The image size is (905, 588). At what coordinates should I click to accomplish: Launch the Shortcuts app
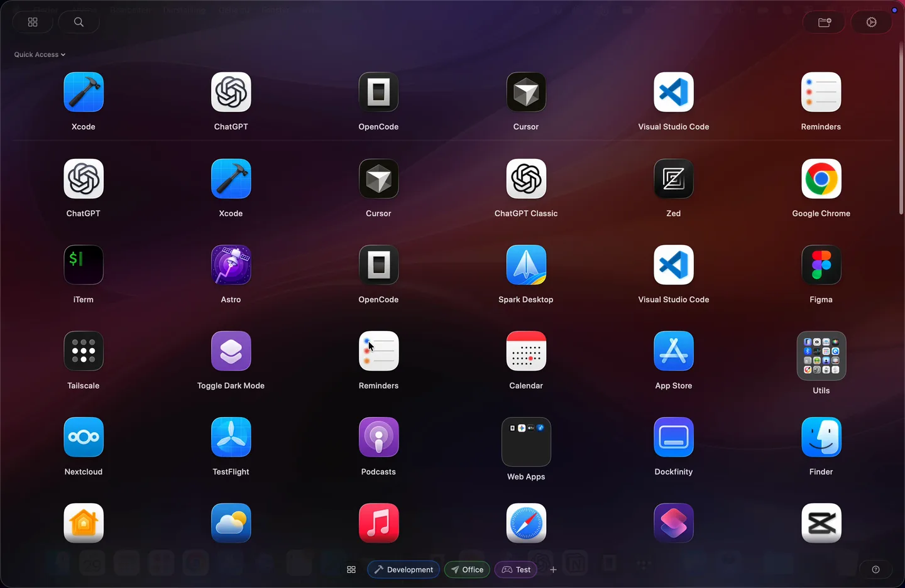674,523
